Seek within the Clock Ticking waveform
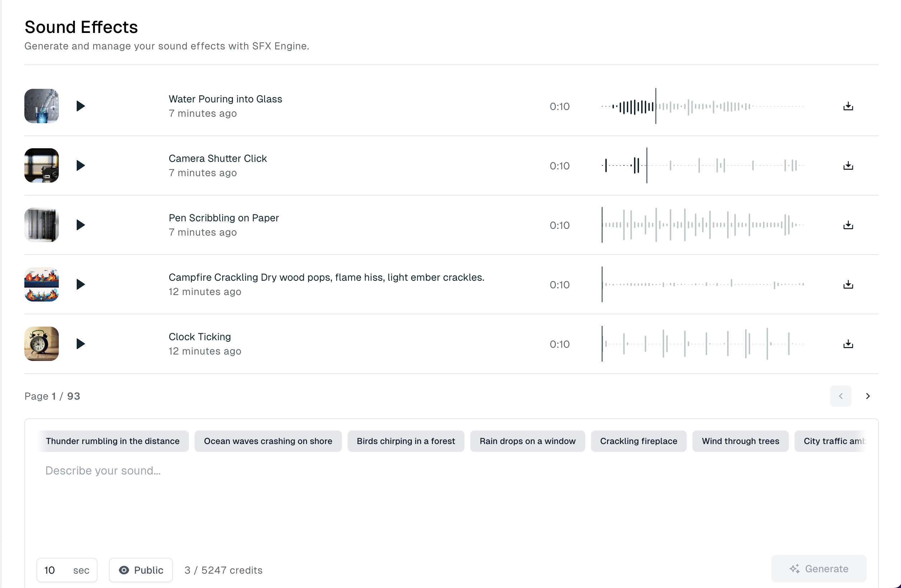Screen dimensions: 901x588 click(704, 343)
